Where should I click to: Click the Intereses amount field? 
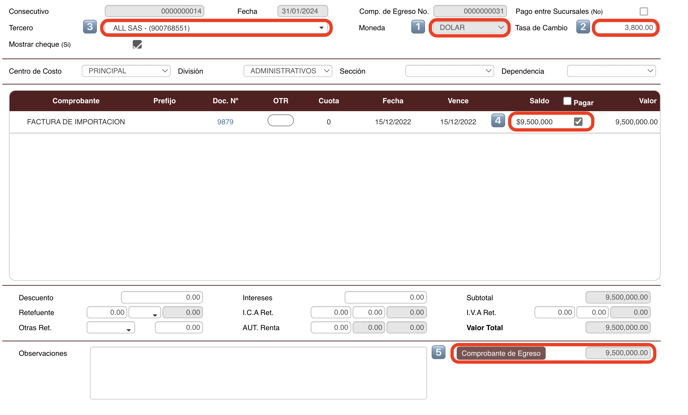(x=385, y=297)
